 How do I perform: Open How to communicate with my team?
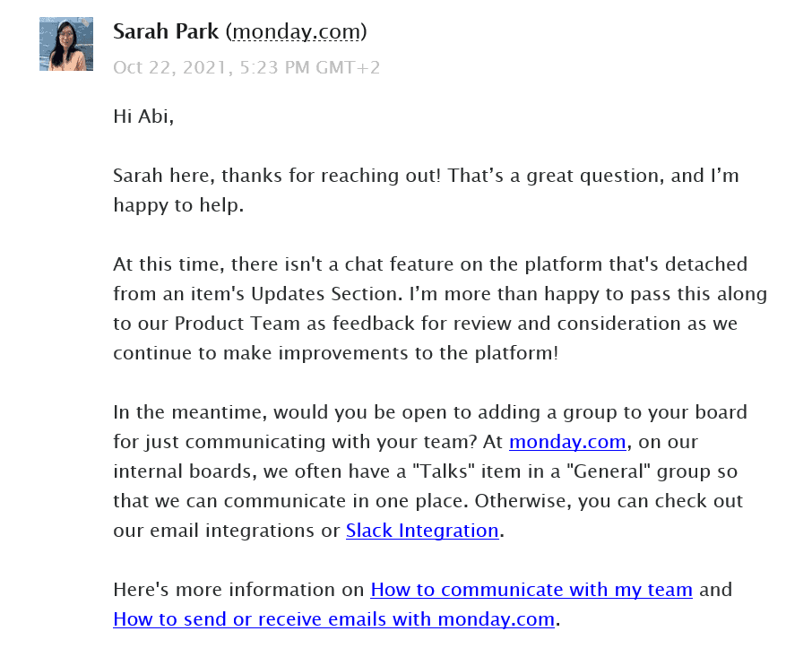coord(531,590)
